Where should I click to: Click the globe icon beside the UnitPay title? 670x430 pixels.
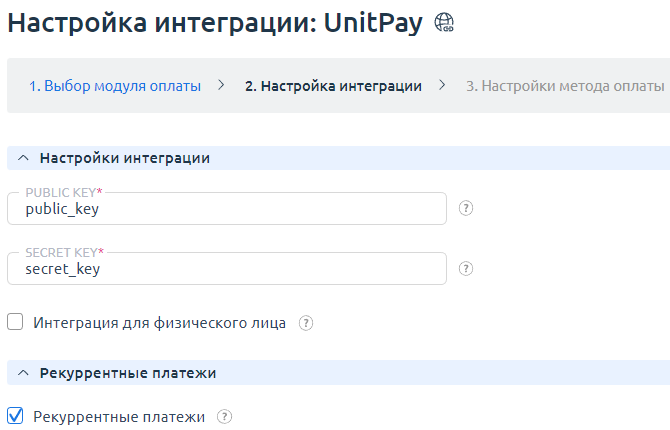444,26
